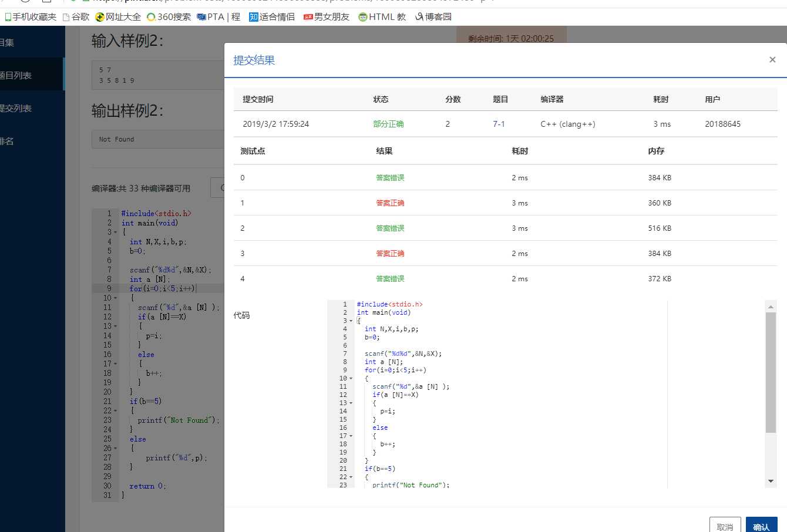The height and width of the screenshot is (532, 787).
Task: Open PTA | 程 bookmark
Action: pyautogui.click(x=218, y=16)
